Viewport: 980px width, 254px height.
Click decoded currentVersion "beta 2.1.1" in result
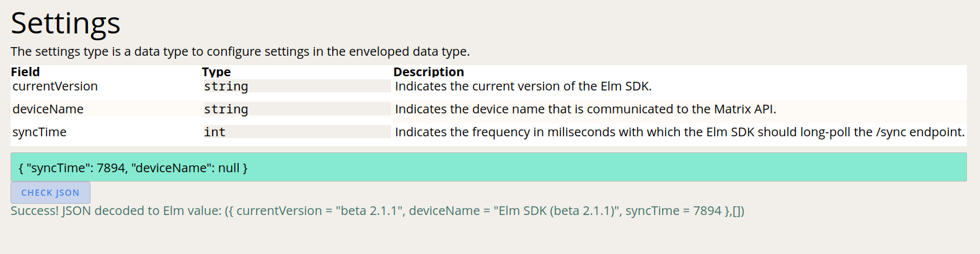pos(369,211)
